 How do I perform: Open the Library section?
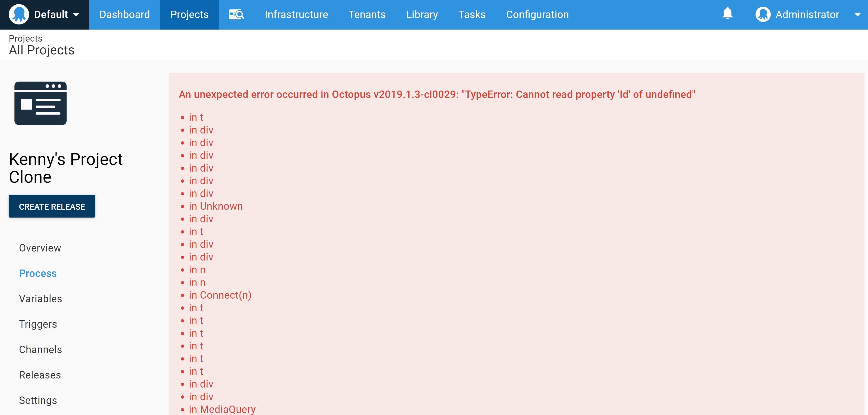[422, 15]
